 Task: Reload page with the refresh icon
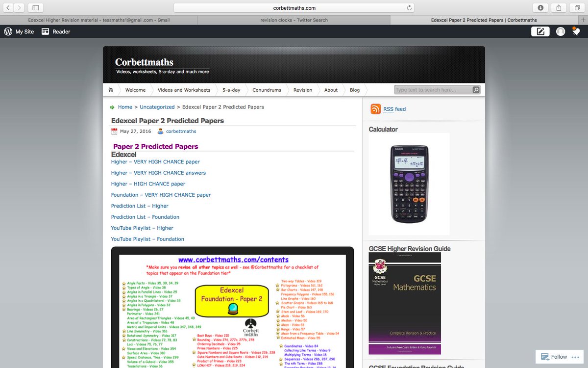click(x=409, y=8)
